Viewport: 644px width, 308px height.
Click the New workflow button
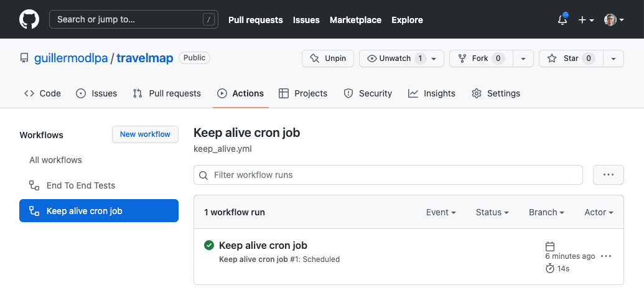[145, 134]
